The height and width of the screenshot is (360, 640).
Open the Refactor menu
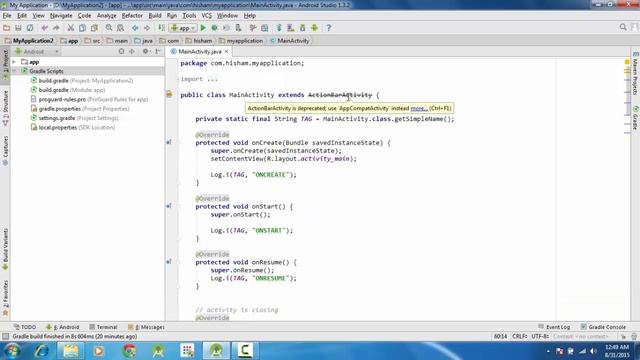point(132,16)
